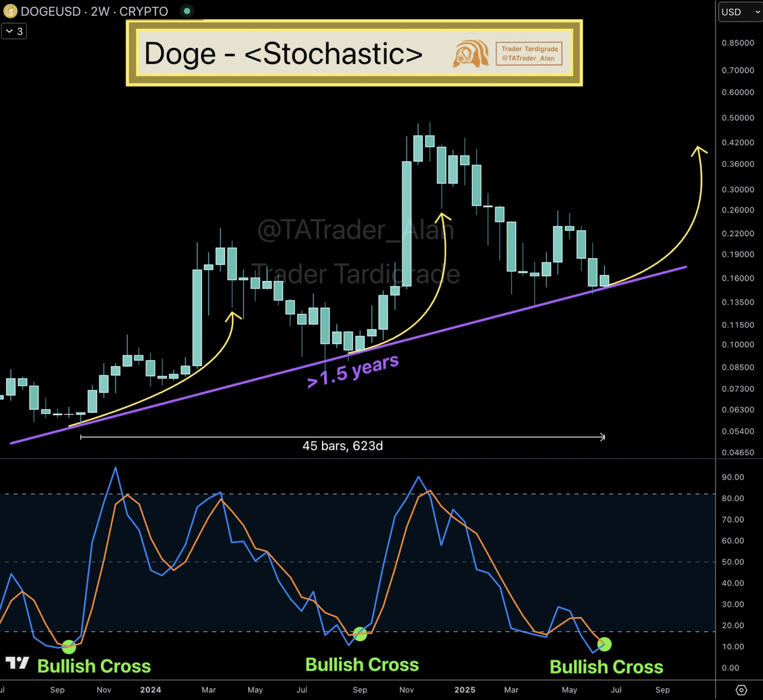Select the '45 bars, 623d' measurement label
The image size is (763, 700).
[x=342, y=446]
